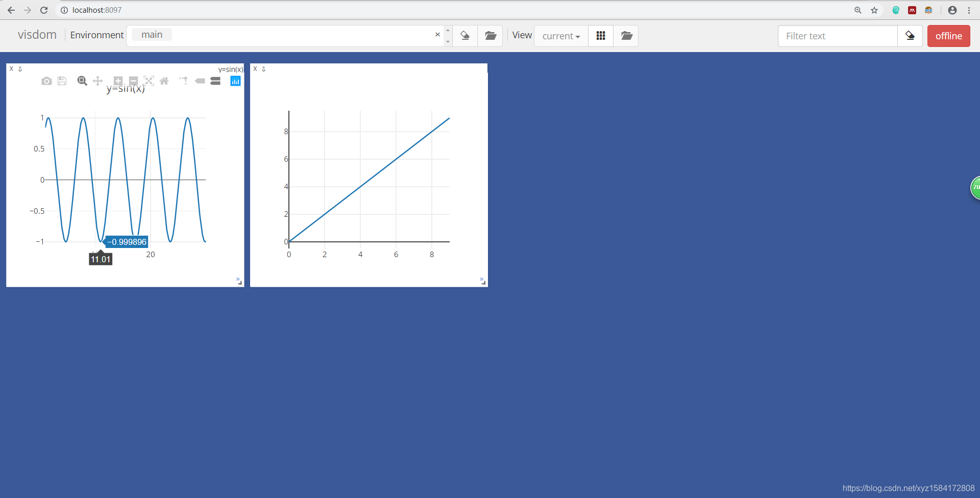Click the save/edit floppy disk icon in plot toolbar
The image size is (980, 498).
[62, 81]
